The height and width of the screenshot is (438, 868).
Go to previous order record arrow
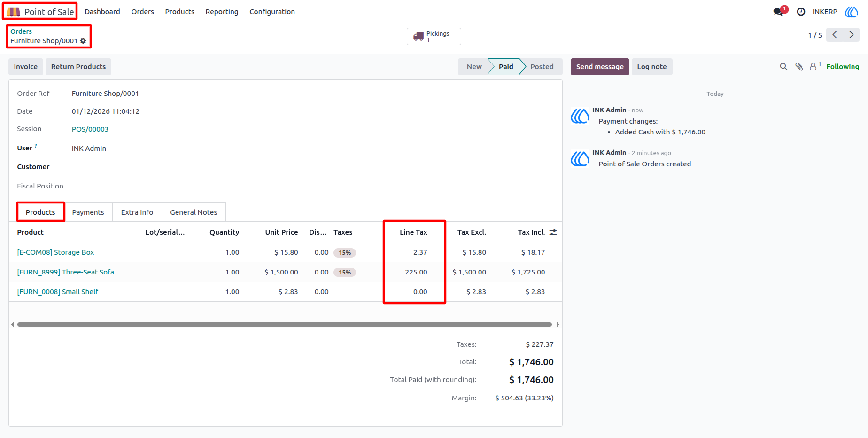[x=835, y=35]
